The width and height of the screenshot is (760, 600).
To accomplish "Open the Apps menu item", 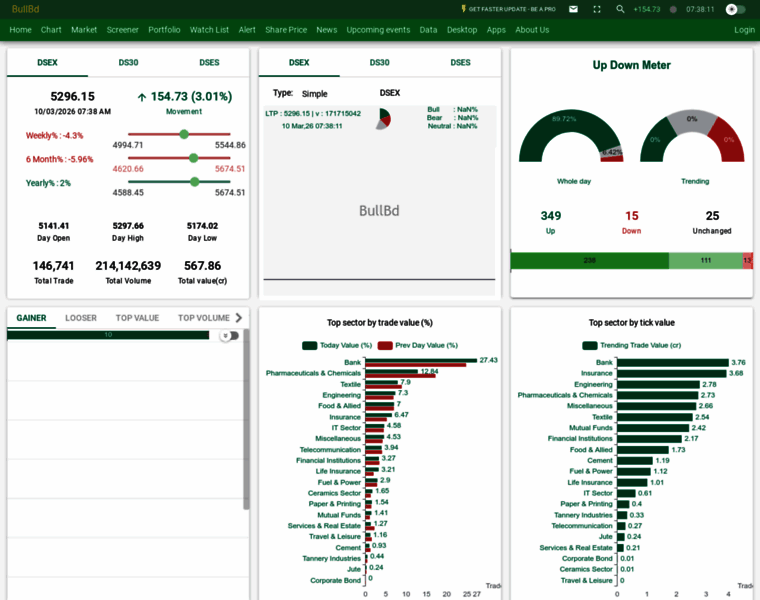I will coord(496,30).
